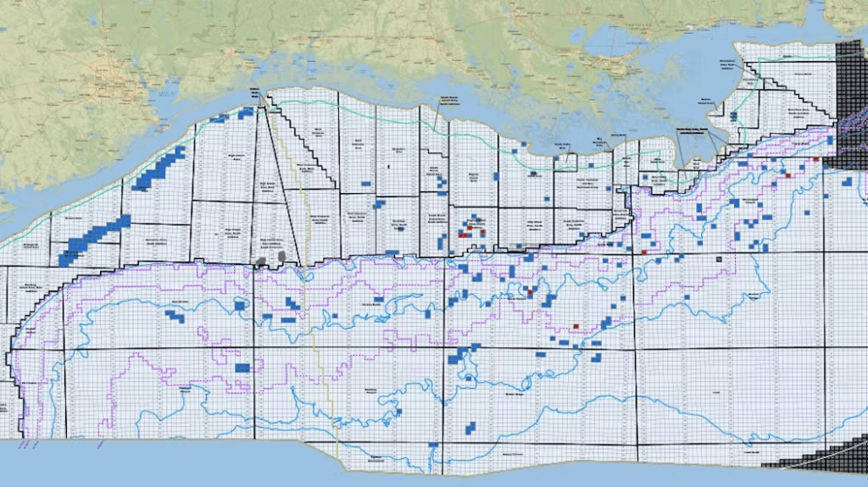Click the pair of blue blocks near the bottom center
Viewport: 868px width, 487px height.
pyautogui.click(x=471, y=428)
